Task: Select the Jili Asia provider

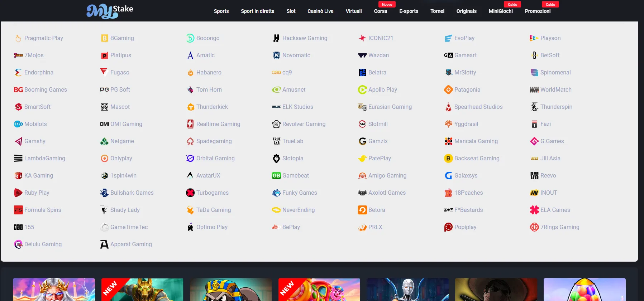Action: [545, 158]
